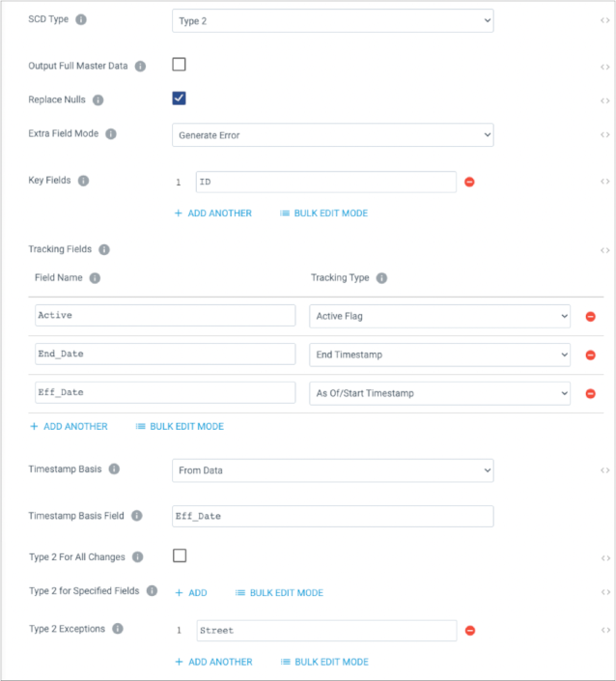Image resolution: width=616 pixels, height=681 pixels.
Task: Focus the Timestamp Basis Field input
Action: coord(332,517)
